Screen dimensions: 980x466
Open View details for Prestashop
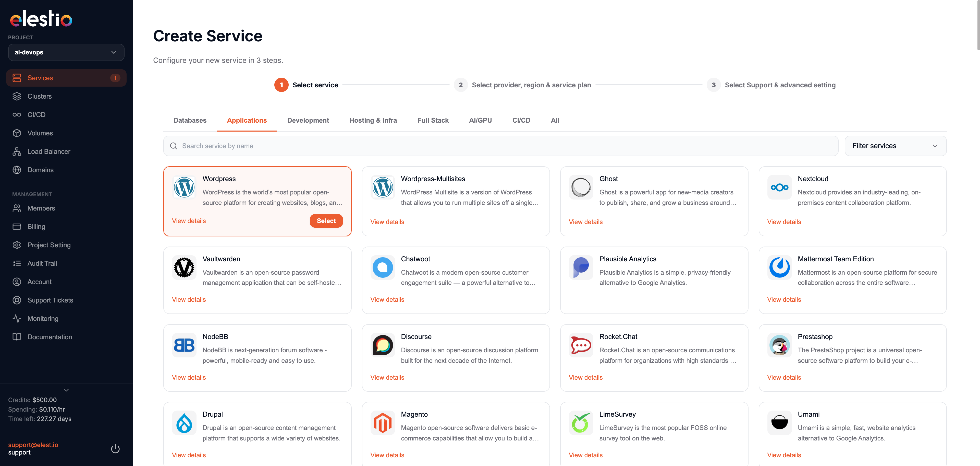[x=784, y=377]
